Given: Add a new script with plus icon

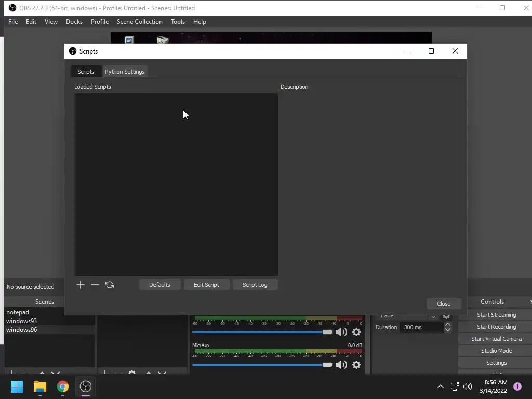Looking at the screenshot, I should pos(81,285).
